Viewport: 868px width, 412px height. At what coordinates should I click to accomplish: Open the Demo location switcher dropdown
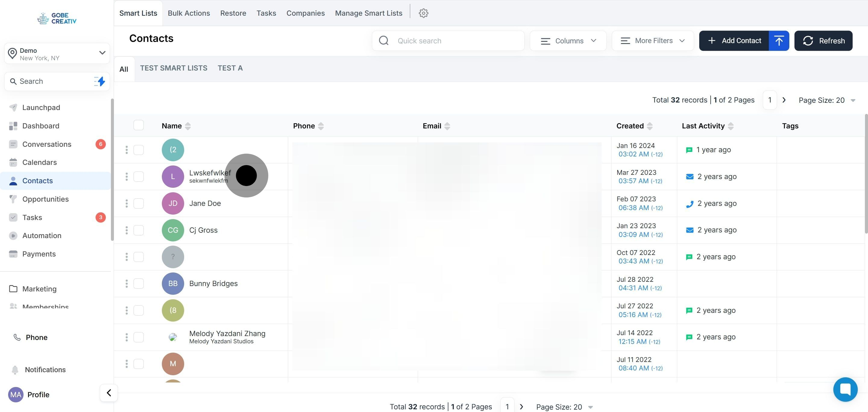pyautogui.click(x=57, y=54)
